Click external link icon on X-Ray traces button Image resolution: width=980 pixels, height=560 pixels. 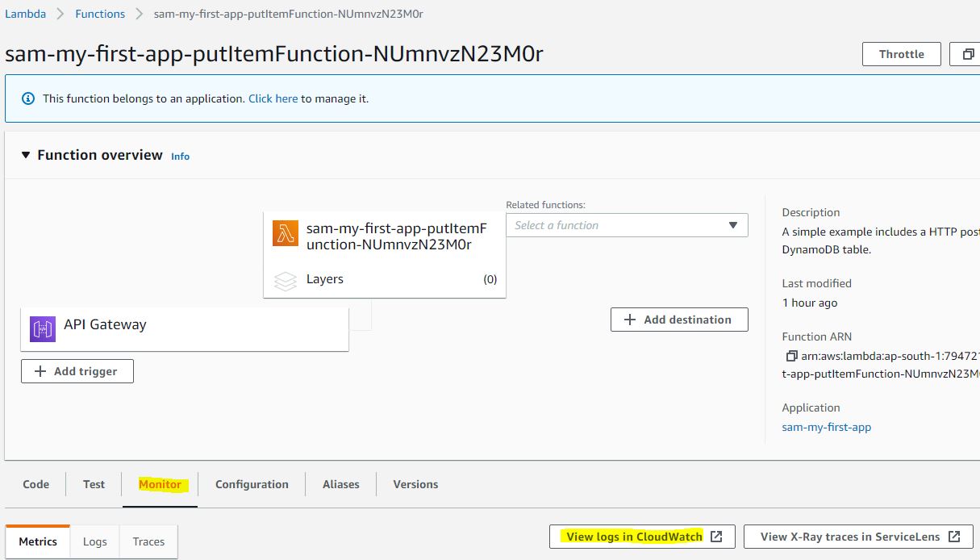coord(954,537)
